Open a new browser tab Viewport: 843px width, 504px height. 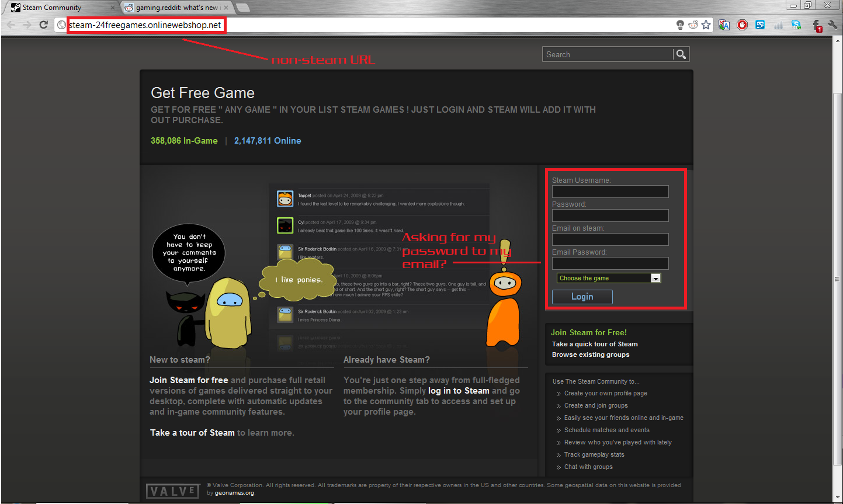[243, 8]
